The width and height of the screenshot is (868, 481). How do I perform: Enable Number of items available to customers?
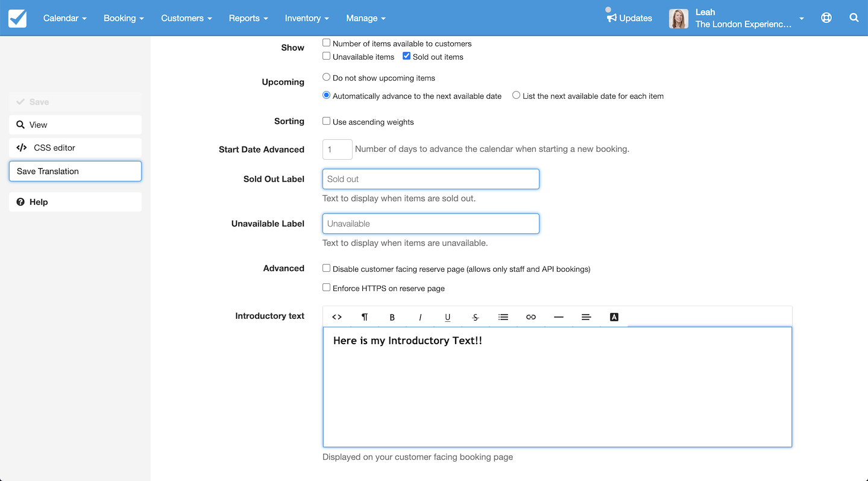(326, 43)
